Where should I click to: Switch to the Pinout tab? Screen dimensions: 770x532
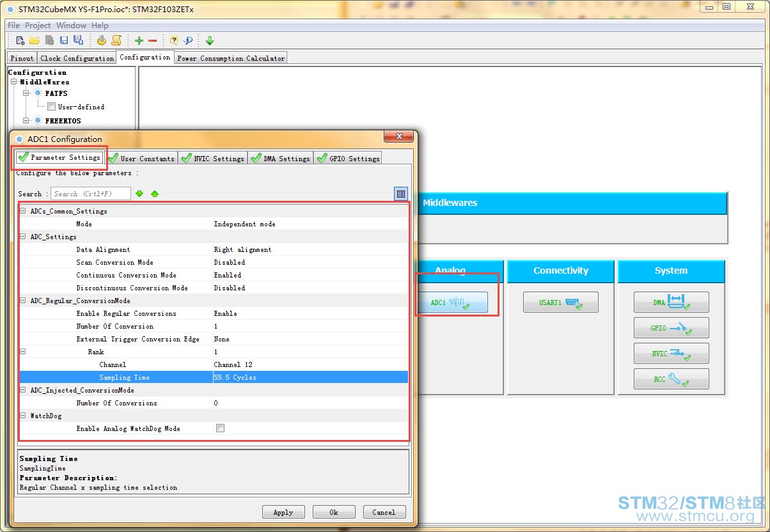point(22,58)
